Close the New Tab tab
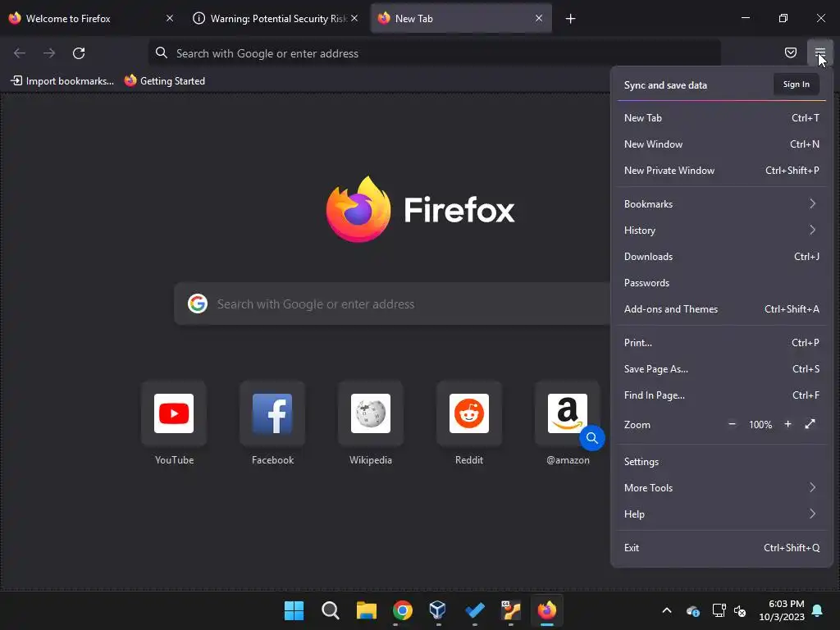The height and width of the screenshot is (630, 840). click(539, 18)
